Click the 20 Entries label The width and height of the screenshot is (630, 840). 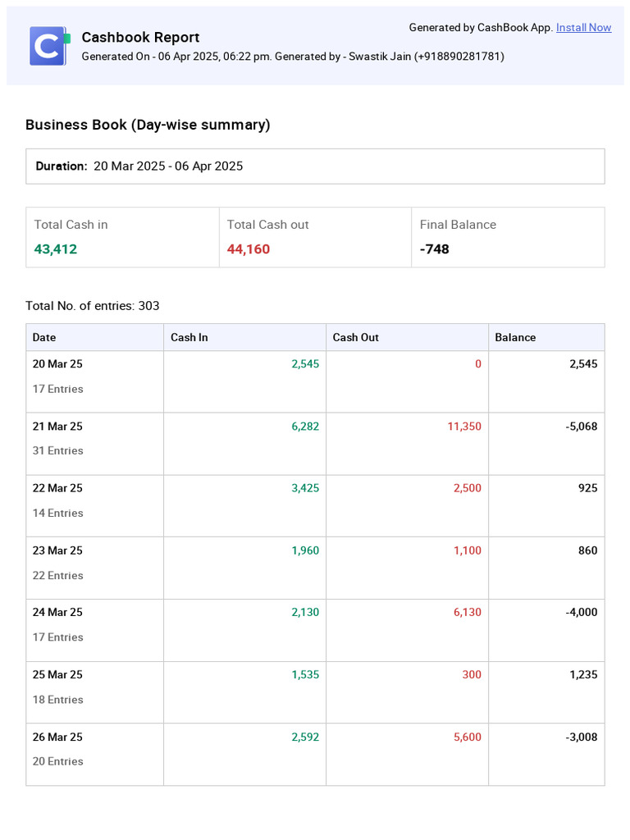coord(58,761)
